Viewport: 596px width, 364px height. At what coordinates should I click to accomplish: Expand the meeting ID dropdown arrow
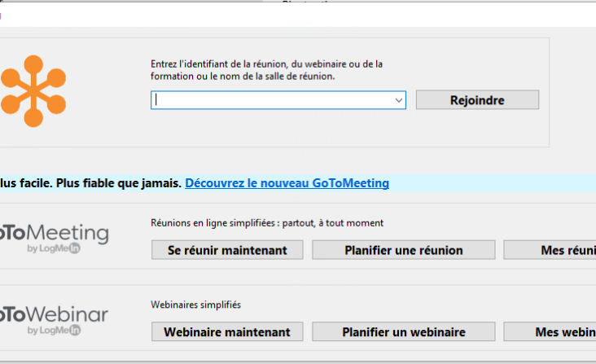pyautogui.click(x=398, y=100)
